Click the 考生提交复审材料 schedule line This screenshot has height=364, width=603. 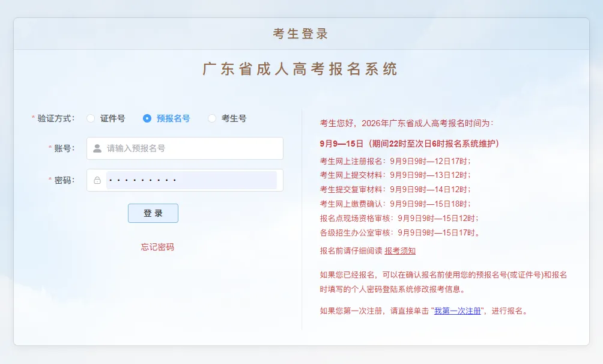point(395,190)
